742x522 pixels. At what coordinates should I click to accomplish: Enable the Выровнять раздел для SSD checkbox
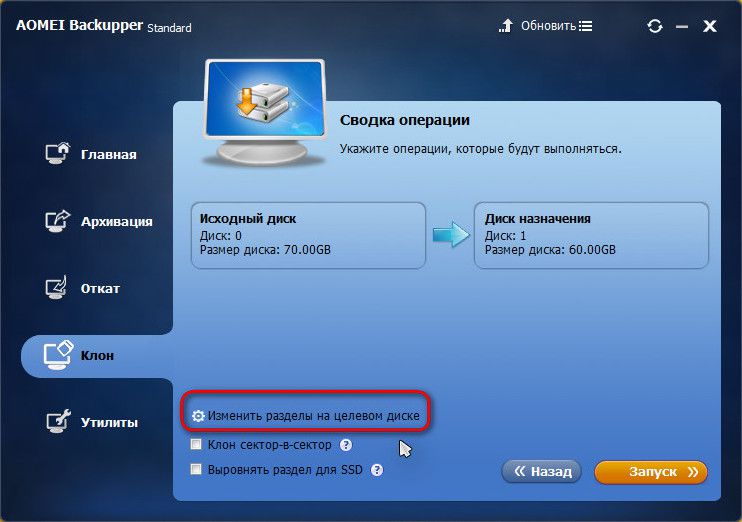(x=196, y=469)
